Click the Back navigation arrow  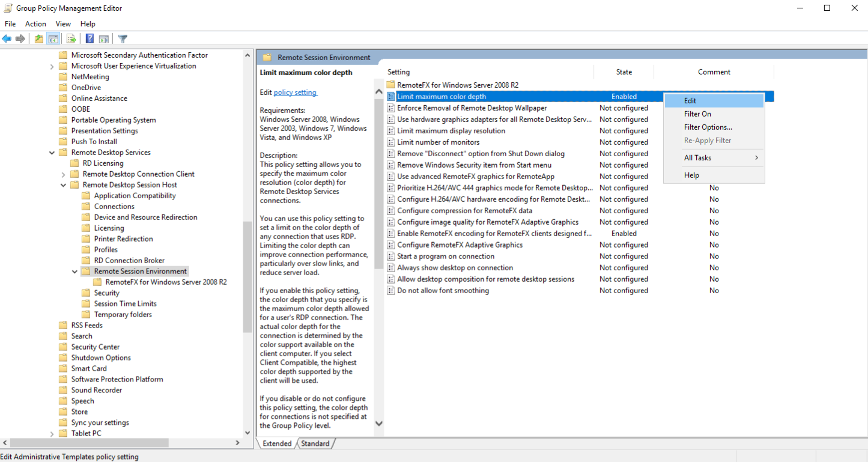pos(7,38)
